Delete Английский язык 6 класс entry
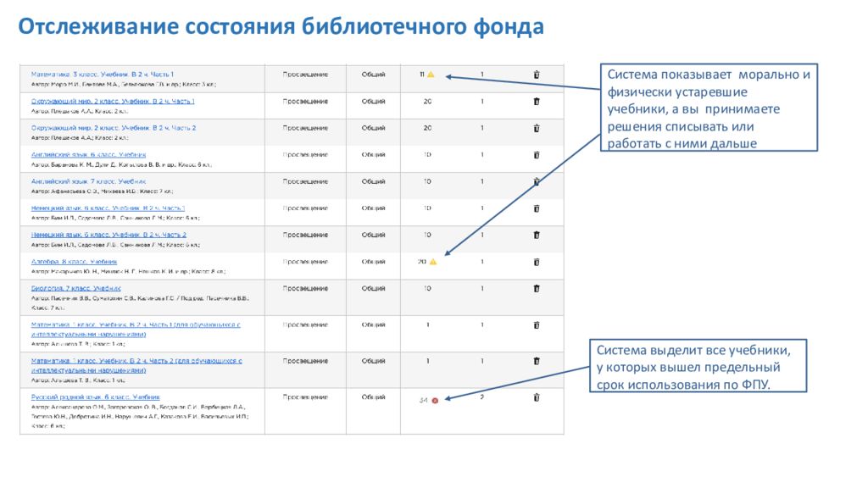This screenshot has height=488, width=868. coord(537,155)
